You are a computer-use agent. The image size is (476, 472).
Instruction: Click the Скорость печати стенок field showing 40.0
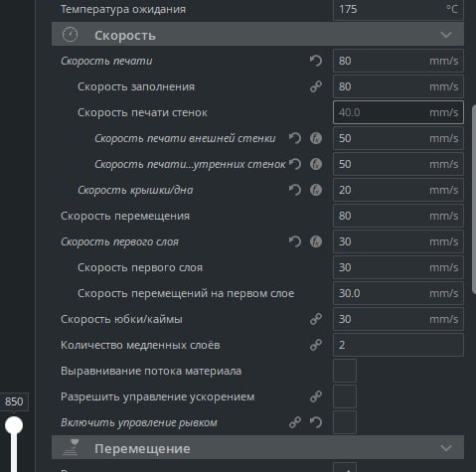coord(398,112)
